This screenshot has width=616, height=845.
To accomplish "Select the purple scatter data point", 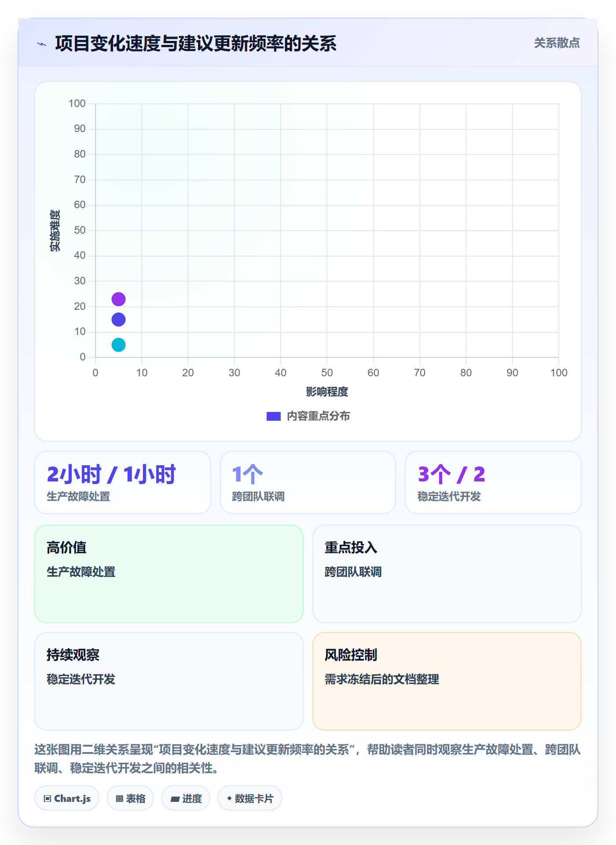I will (x=118, y=299).
